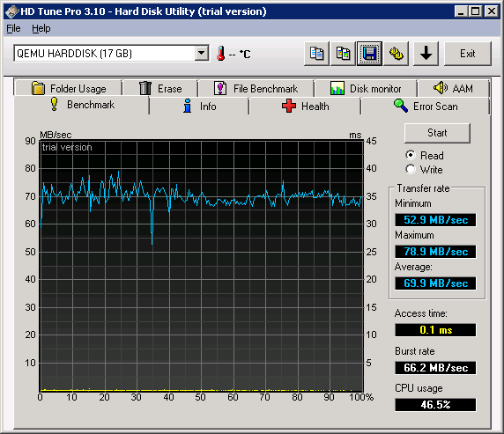The image size is (504, 434).
Task: Click the save screenshot floppy icon
Action: point(370,54)
